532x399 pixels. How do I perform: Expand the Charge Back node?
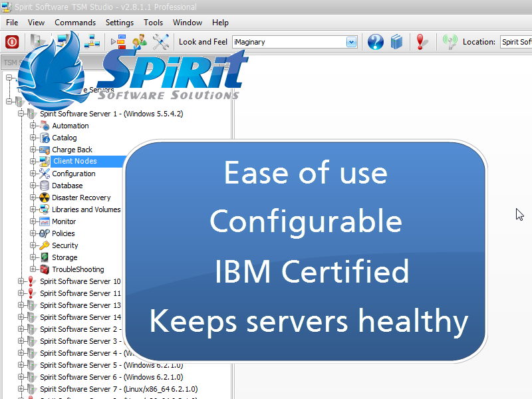click(x=33, y=149)
